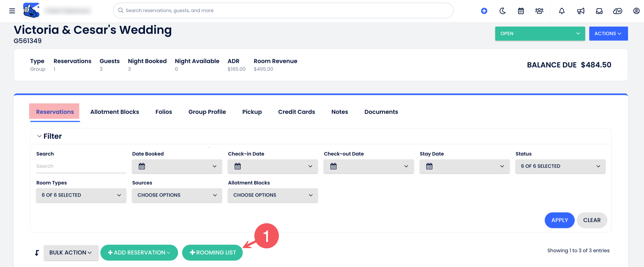
Task: Open the Sources choose options dropdown
Action: [177, 195]
